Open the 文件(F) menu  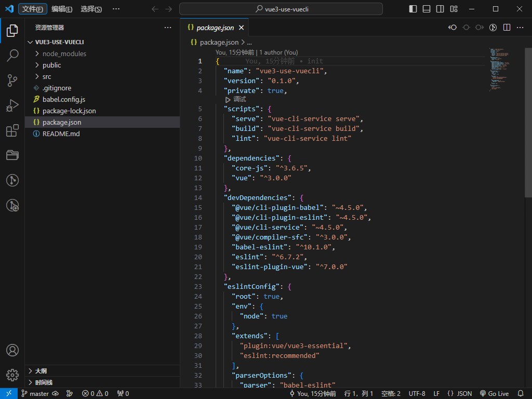(33, 9)
